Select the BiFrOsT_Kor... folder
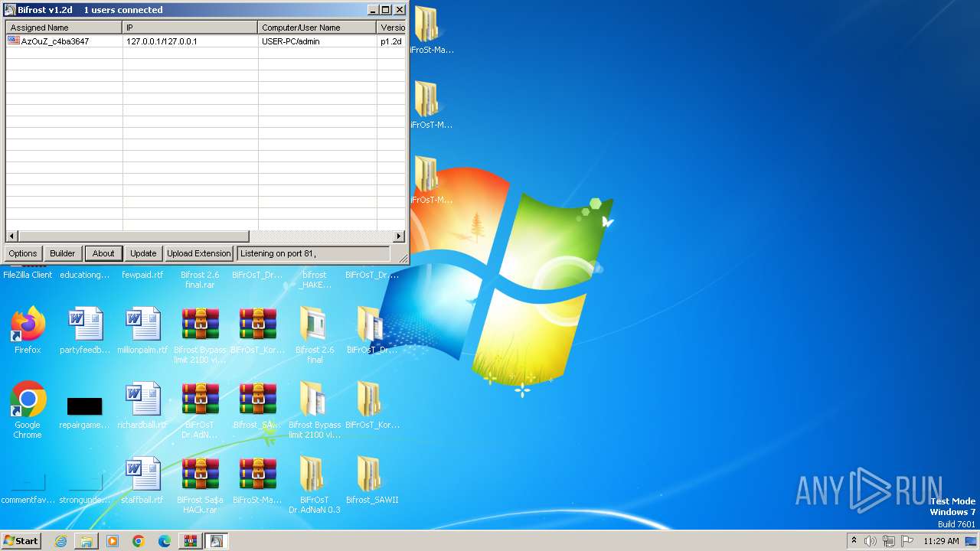 coord(372,406)
